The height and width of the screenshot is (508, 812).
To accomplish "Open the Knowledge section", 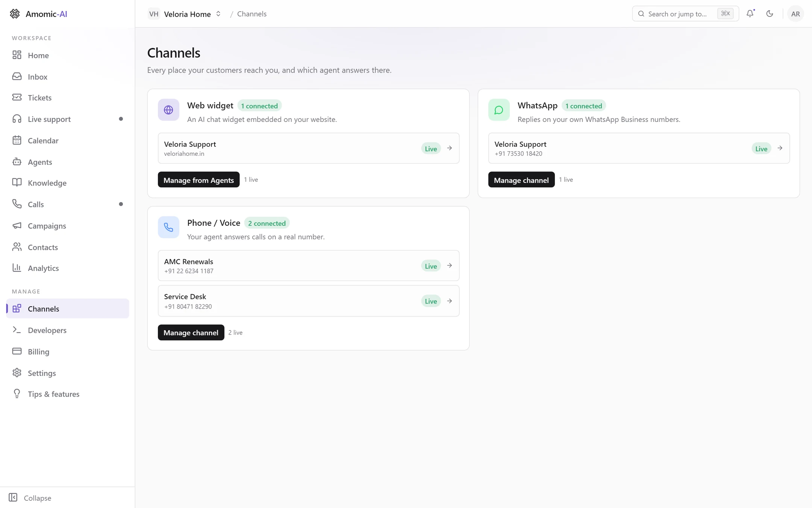I will [x=68, y=183].
